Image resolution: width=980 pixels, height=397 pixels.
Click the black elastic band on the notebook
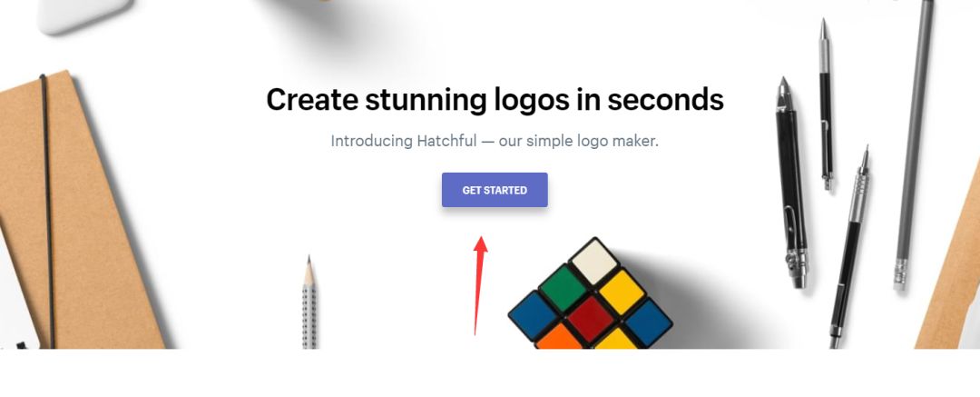coord(48,211)
